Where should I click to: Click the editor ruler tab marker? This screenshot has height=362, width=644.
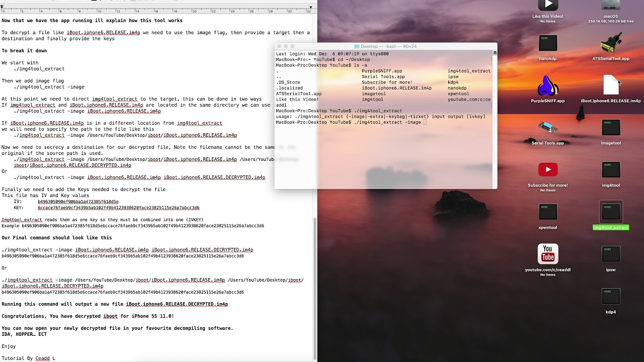[x=3, y=7]
